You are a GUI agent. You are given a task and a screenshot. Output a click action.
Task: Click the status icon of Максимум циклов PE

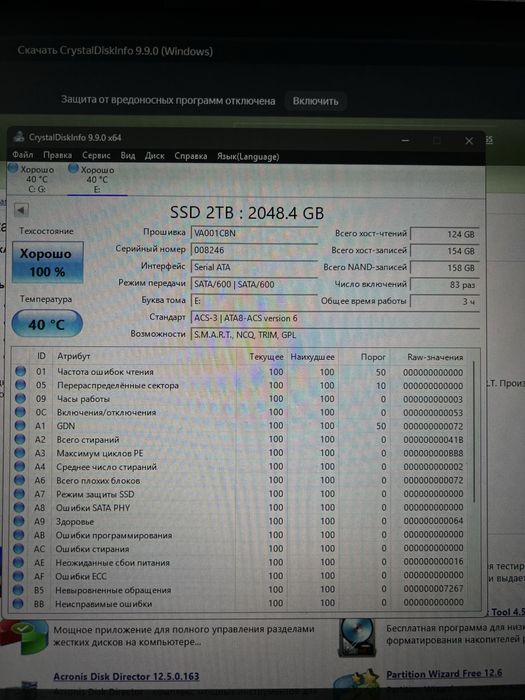pos(19,453)
